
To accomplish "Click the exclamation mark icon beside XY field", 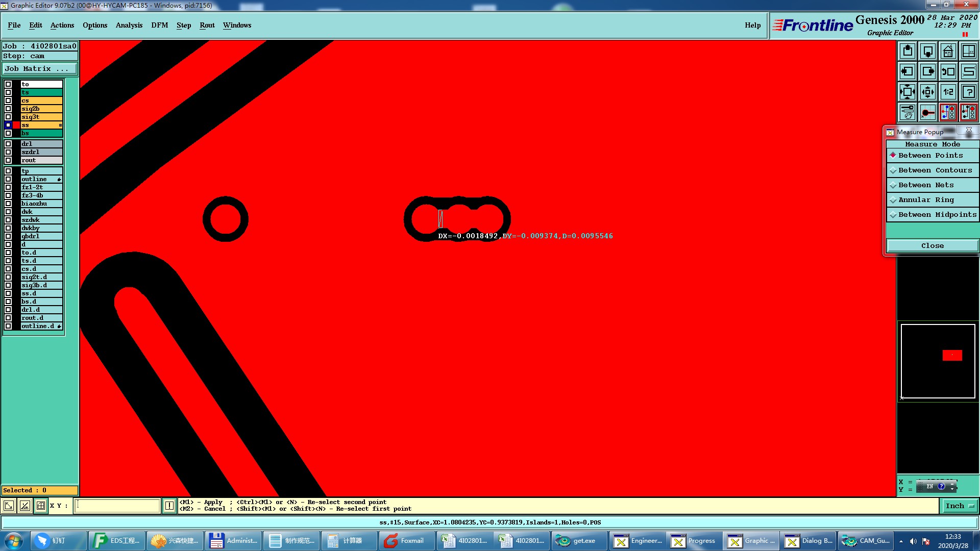I will [169, 506].
